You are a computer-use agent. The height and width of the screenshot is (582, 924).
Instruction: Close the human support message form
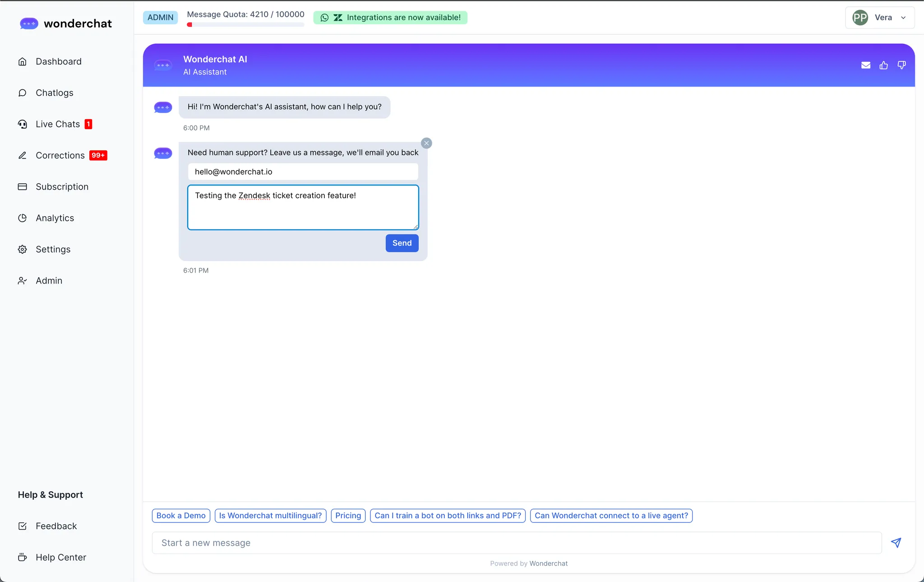(426, 143)
